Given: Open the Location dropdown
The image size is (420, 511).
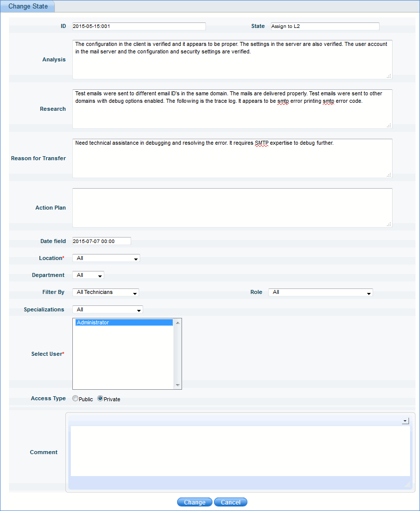Looking at the screenshot, I should click(x=106, y=258).
